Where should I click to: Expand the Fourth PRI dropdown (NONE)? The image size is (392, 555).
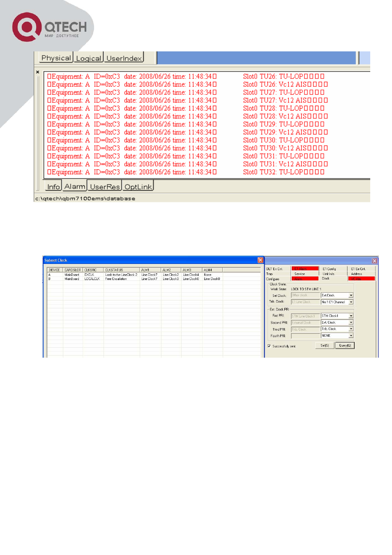[351, 335]
